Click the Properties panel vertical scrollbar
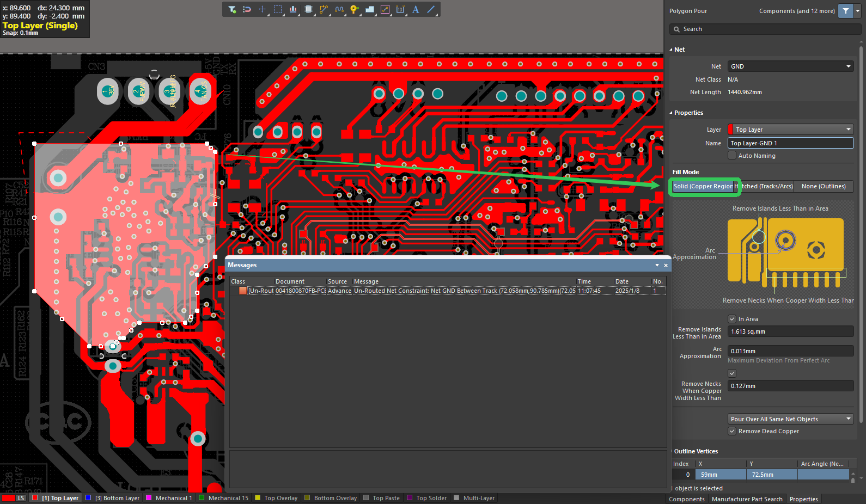This screenshot has height=504, width=866. (861, 234)
